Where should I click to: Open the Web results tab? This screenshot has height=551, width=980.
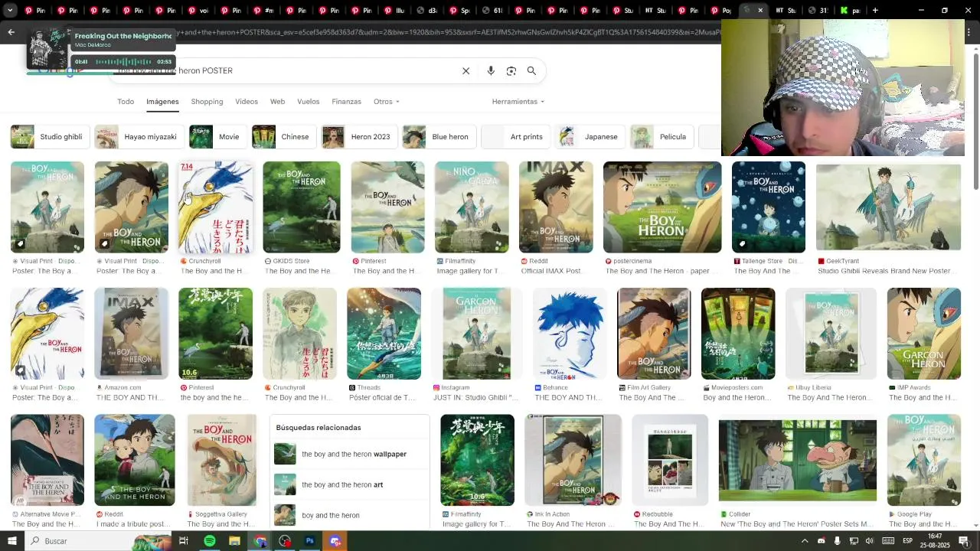(x=277, y=101)
